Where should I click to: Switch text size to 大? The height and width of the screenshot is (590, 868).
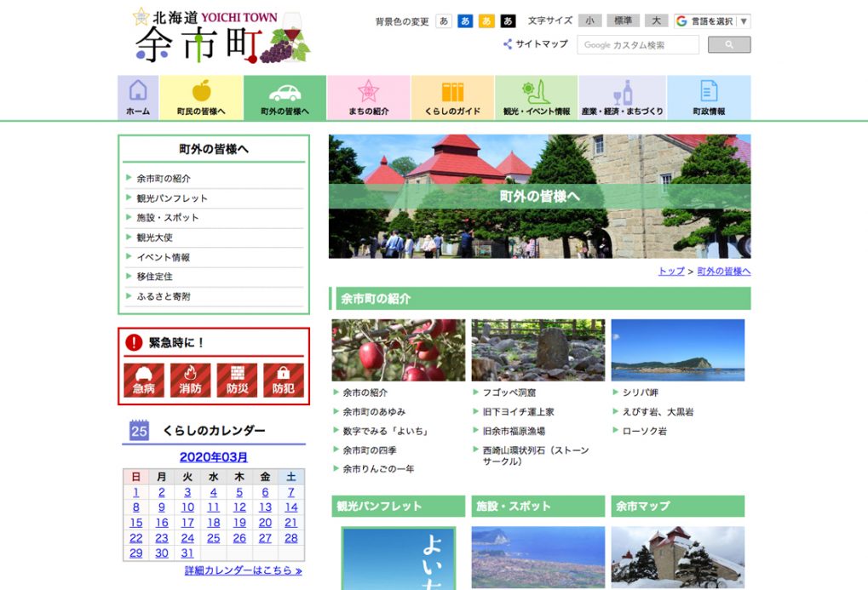tap(656, 21)
